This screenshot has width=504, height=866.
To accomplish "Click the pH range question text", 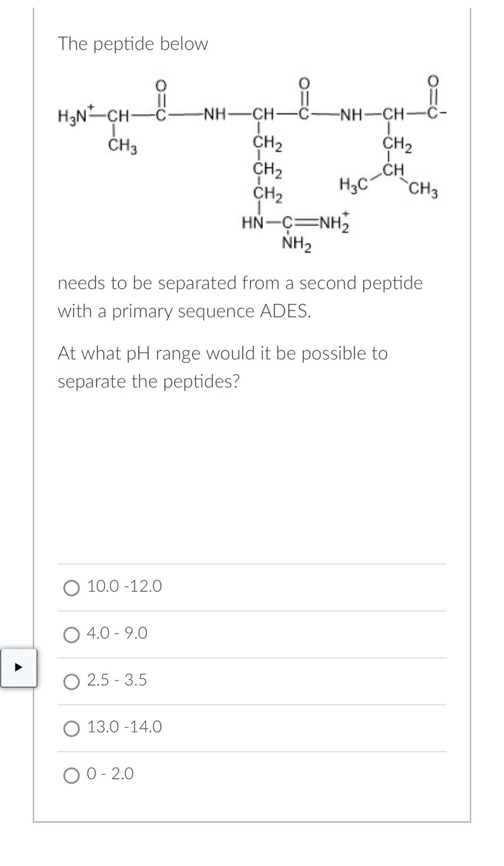I will (x=224, y=367).
